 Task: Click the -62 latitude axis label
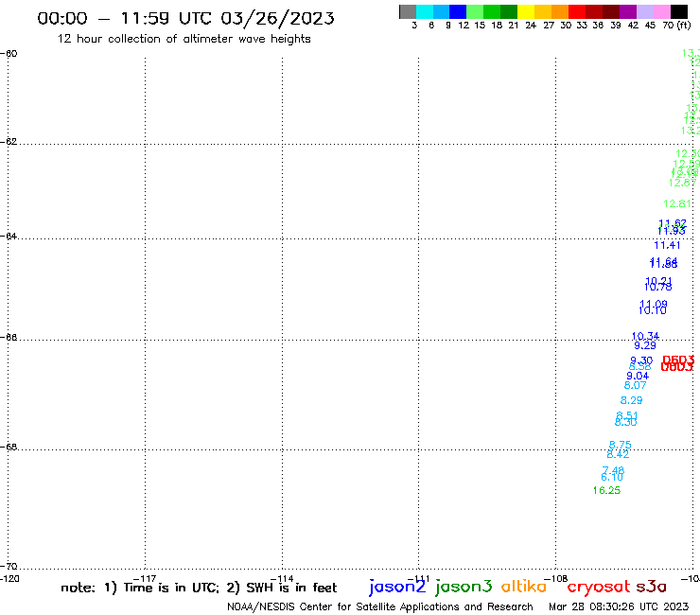[9, 142]
